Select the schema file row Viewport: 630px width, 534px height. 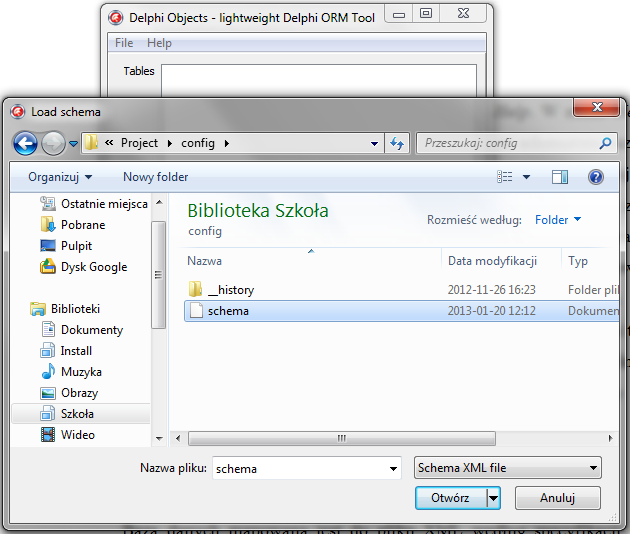[401, 311]
